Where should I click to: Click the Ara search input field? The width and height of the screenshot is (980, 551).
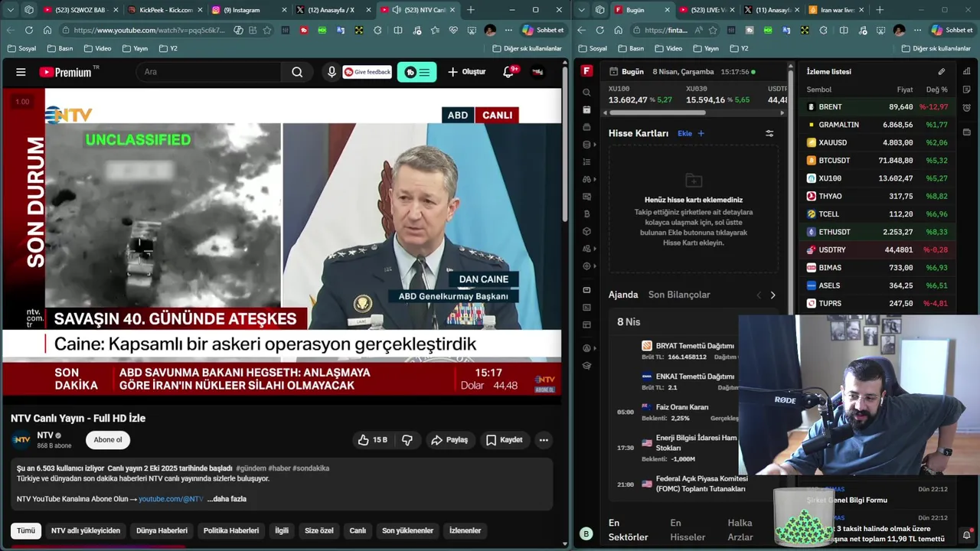tap(209, 72)
